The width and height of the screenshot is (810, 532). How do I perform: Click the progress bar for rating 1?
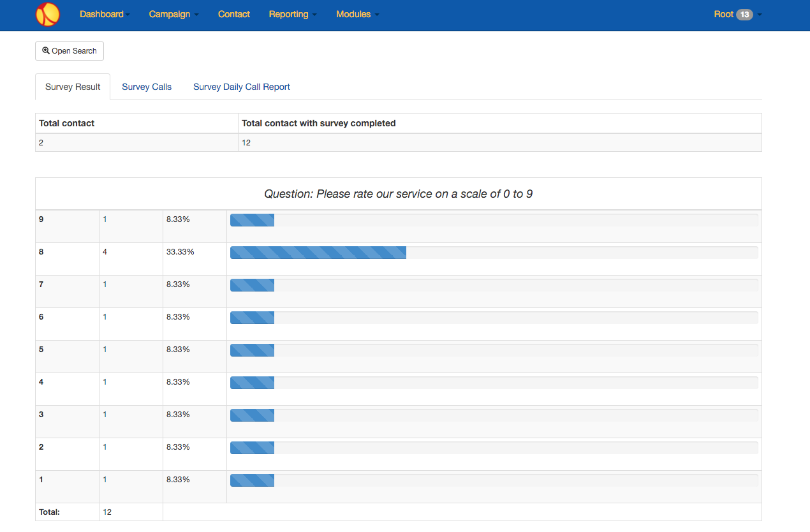click(494, 480)
